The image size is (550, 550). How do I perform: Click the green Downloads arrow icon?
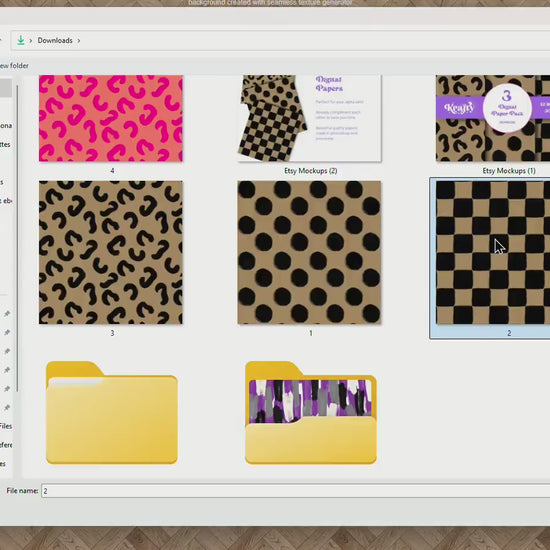[21, 40]
